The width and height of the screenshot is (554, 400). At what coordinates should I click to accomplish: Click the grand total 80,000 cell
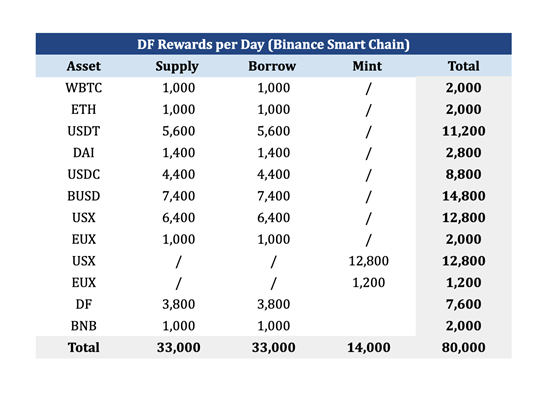(x=464, y=347)
